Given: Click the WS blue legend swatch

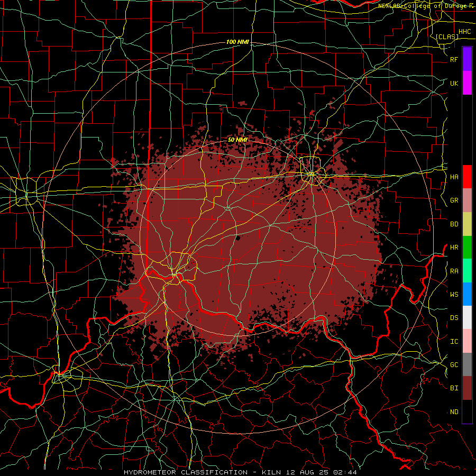Looking at the screenshot, I should click(x=467, y=294).
